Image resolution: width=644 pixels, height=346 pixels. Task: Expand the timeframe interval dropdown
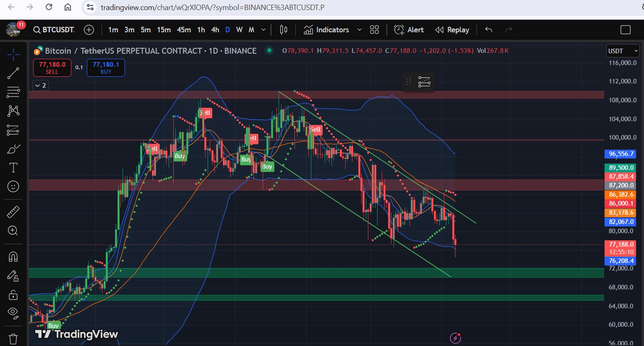tap(263, 30)
